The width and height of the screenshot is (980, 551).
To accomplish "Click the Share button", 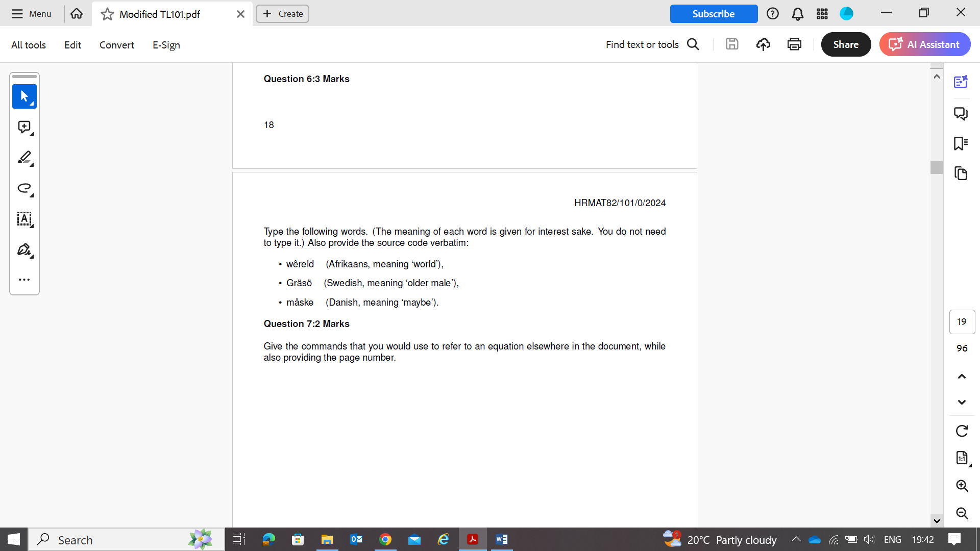I will [x=845, y=44].
